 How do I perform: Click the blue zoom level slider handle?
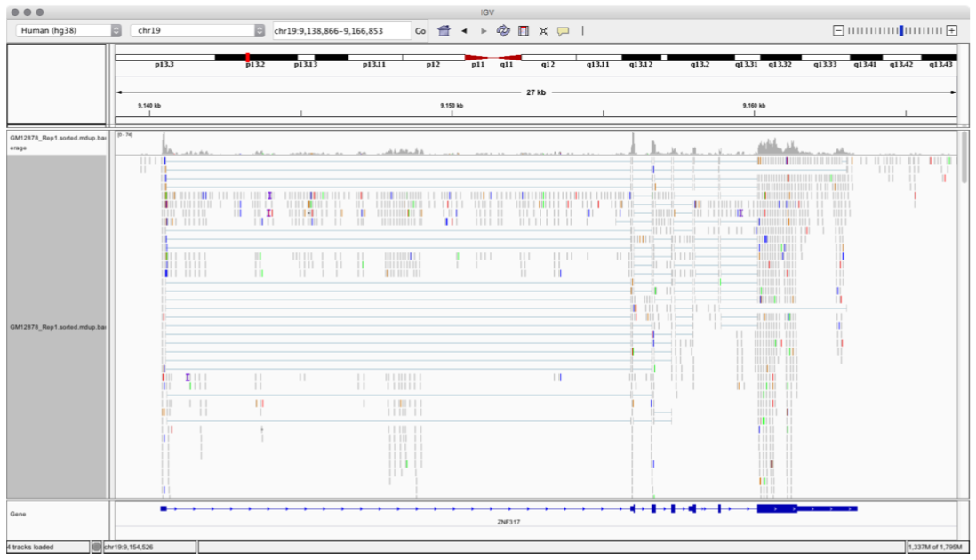click(900, 30)
